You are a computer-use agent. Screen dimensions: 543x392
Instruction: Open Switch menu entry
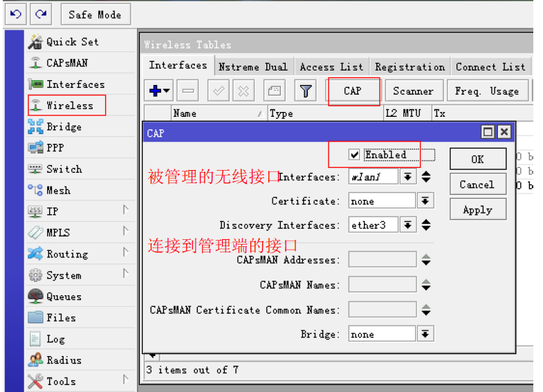click(82, 169)
